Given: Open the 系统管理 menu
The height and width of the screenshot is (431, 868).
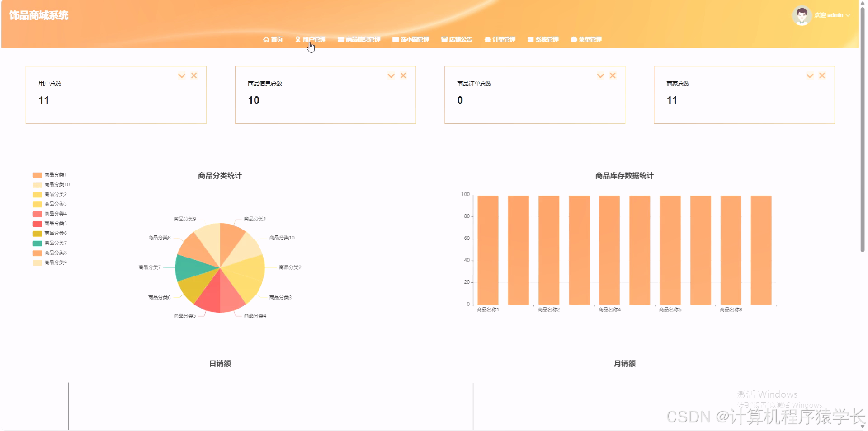Looking at the screenshot, I should 543,40.
